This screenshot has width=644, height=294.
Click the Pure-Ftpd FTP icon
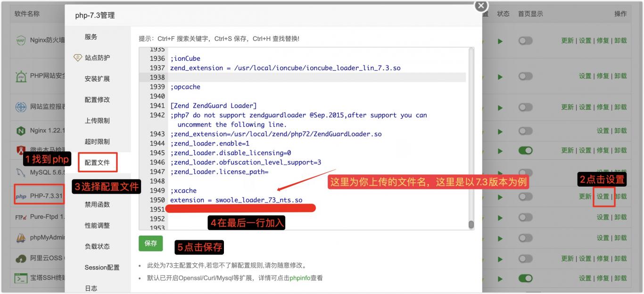click(x=21, y=217)
